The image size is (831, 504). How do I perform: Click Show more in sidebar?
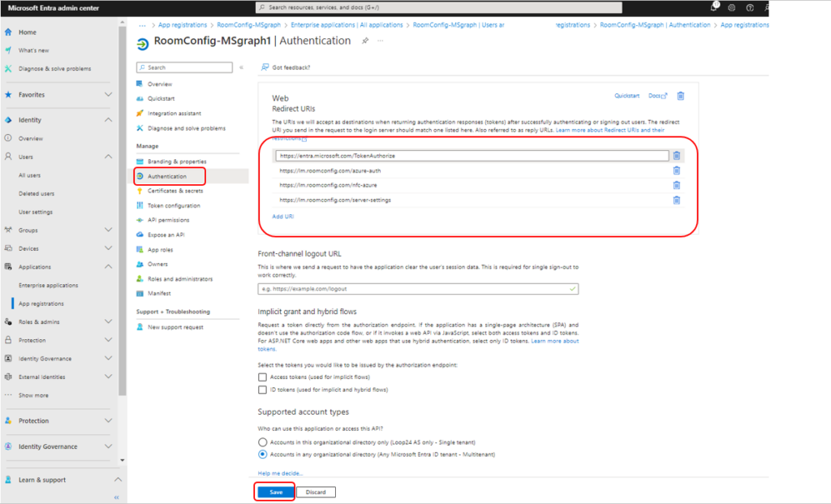33,395
